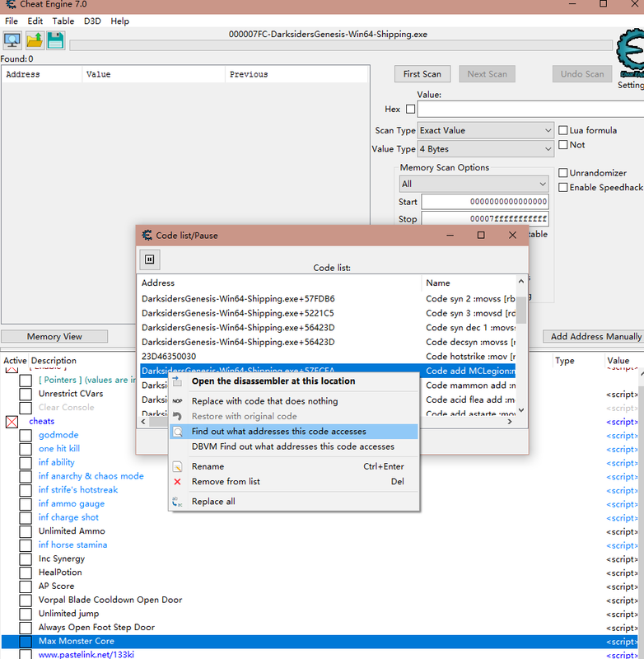
Task: Click the Next Scan button
Action: tap(487, 74)
